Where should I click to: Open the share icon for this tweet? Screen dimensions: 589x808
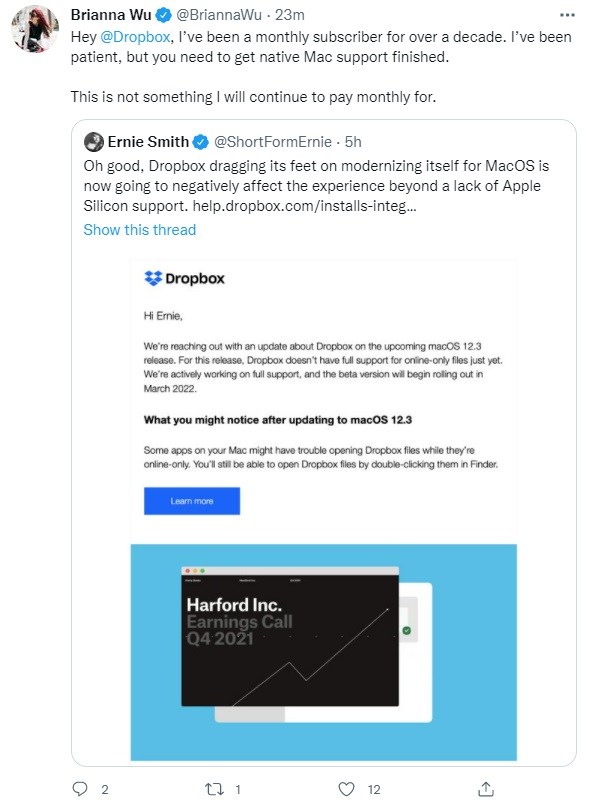click(x=486, y=788)
